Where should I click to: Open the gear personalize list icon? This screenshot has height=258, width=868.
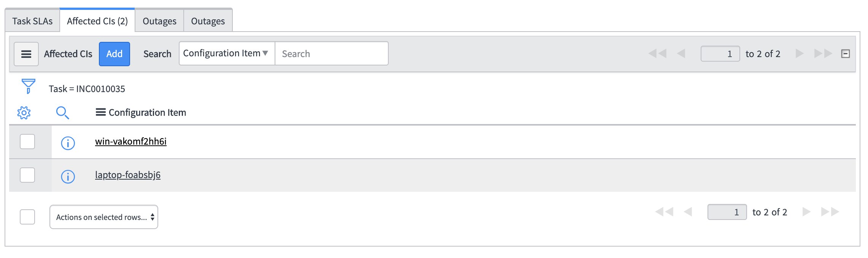pyautogui.click(x=24, y=113)
